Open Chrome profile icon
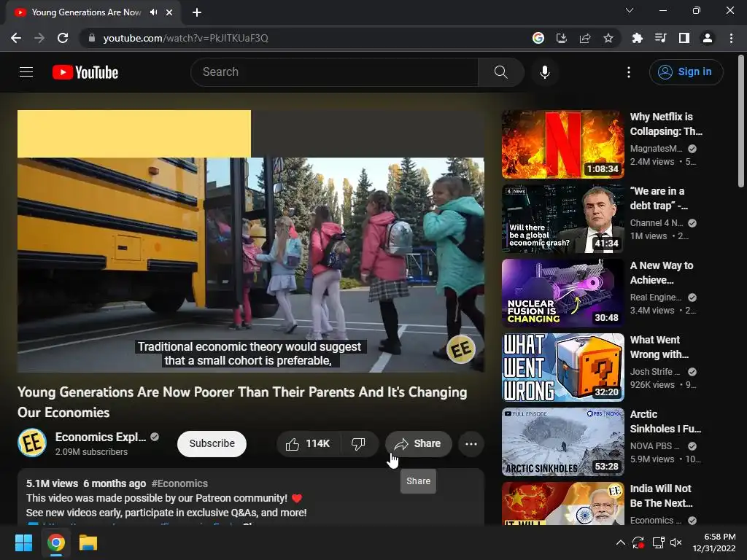 click(x=708, y=38)
